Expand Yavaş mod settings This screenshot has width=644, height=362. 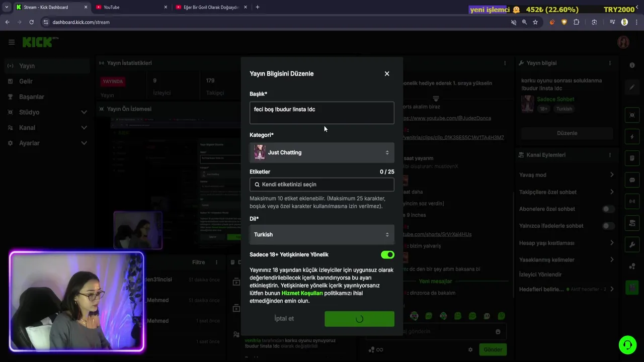pyautogui.click(x=567, y=175)
